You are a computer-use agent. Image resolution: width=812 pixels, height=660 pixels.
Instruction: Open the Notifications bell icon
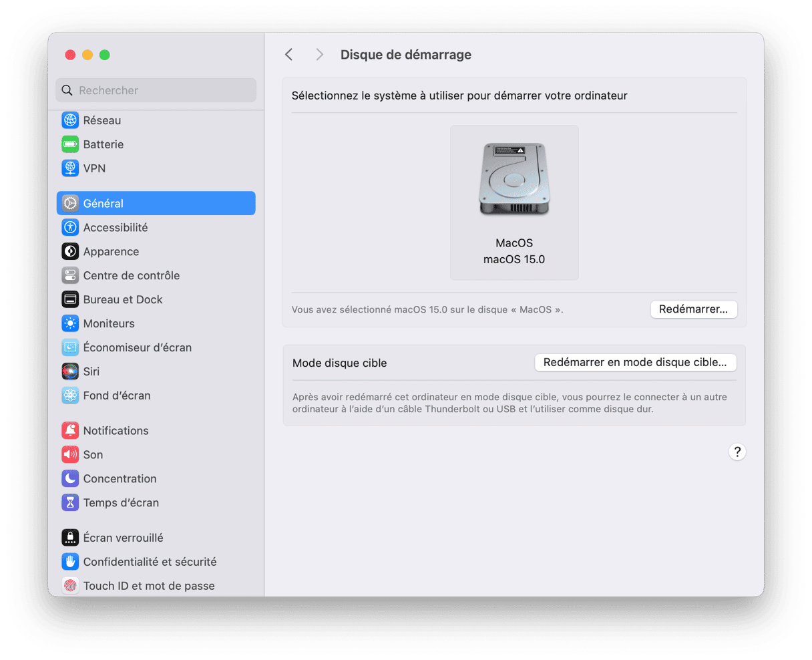pos(70,430)
